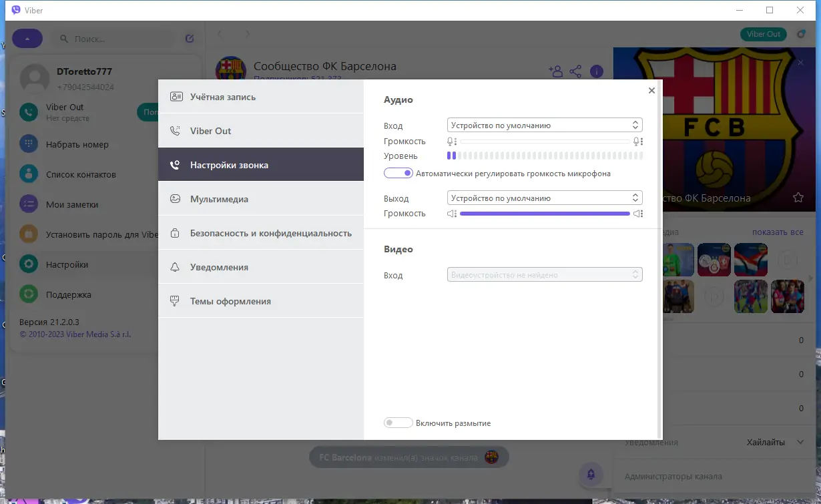Adjust the microphone volume slider
821x504 pixels.
(545, 142)
